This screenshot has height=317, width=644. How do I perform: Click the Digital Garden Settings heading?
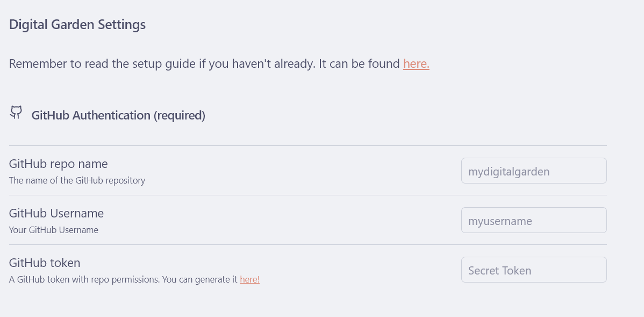(x=77, y=25)
